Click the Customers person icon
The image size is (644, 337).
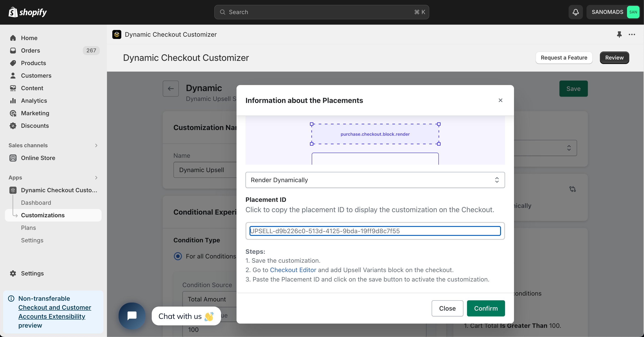pos(13,75)
